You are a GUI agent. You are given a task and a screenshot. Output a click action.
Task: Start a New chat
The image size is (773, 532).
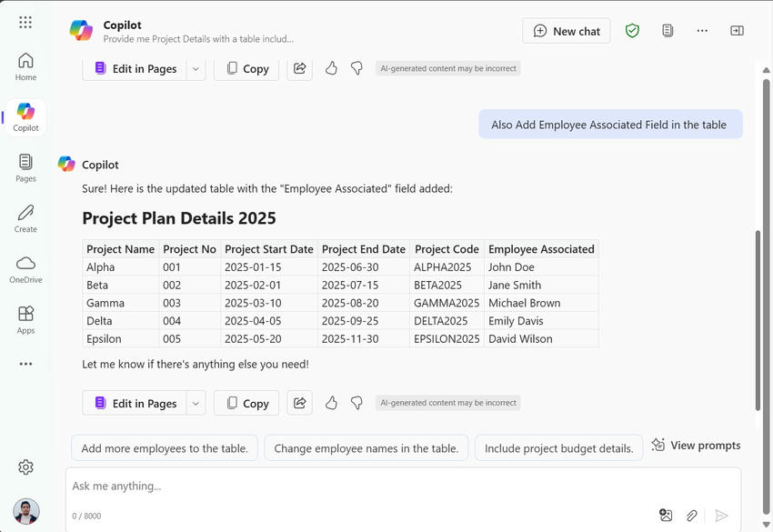coord(566,30)
